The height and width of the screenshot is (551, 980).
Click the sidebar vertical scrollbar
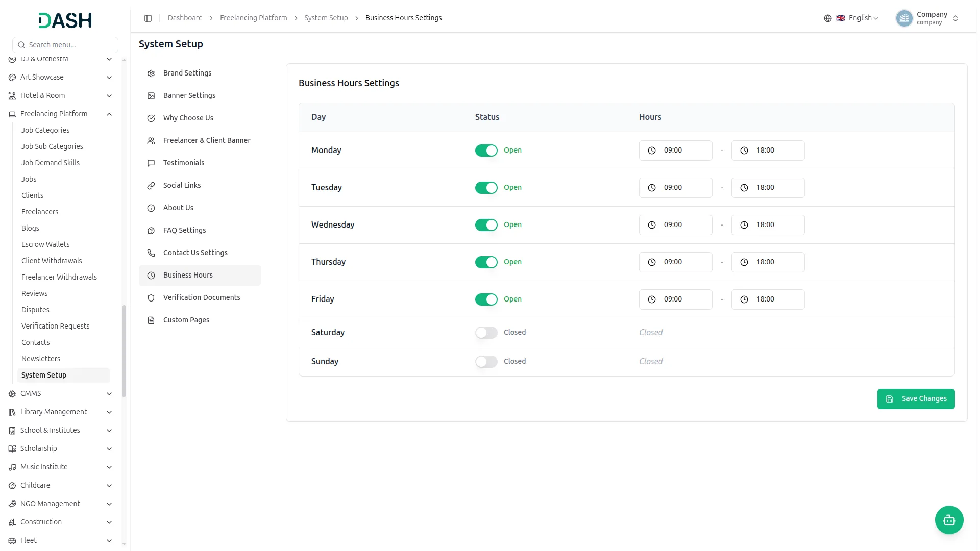124,351
